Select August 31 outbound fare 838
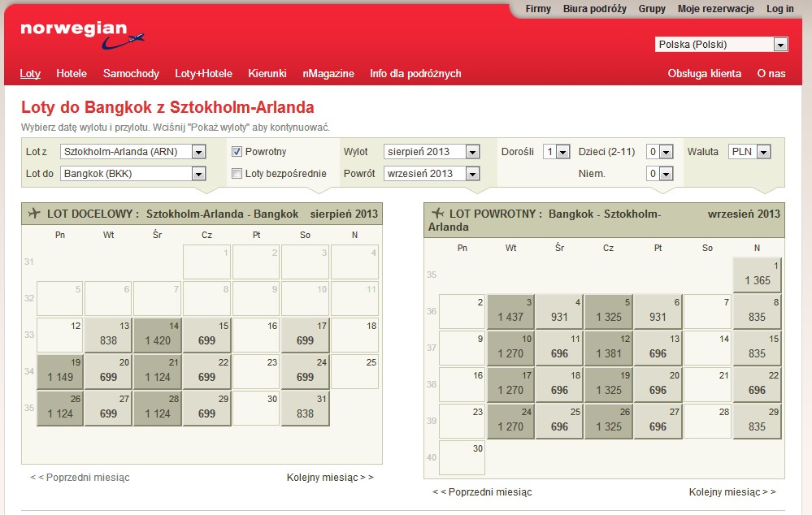 click(305, 409)
